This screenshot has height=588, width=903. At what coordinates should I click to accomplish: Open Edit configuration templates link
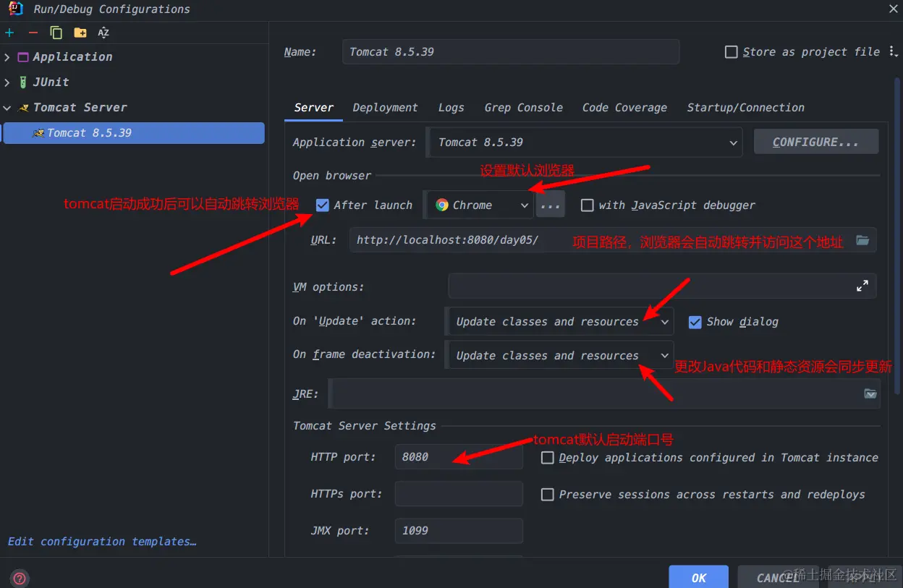click(102, 542)
